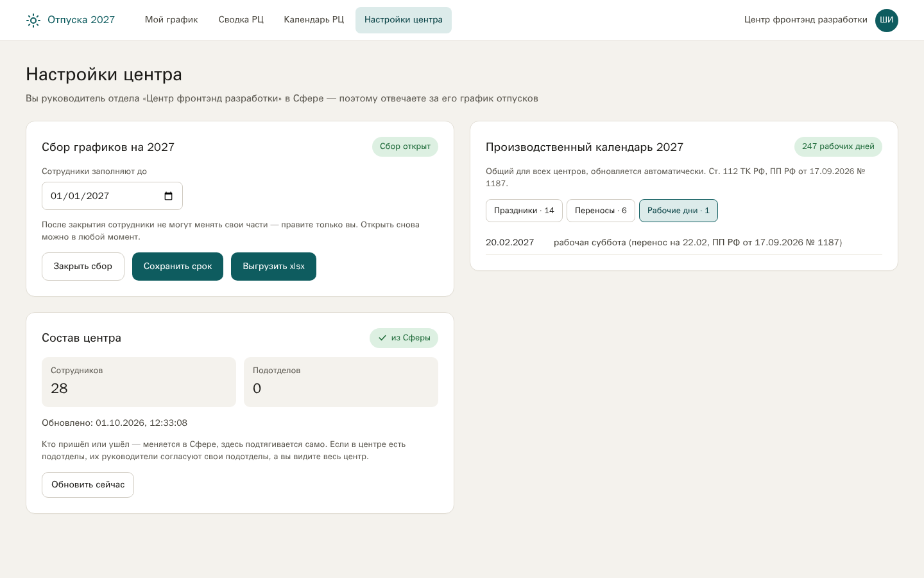Click Центр фронтэнд разработки in header
This screenshot has height=578, width=924.
click(806, 20)
